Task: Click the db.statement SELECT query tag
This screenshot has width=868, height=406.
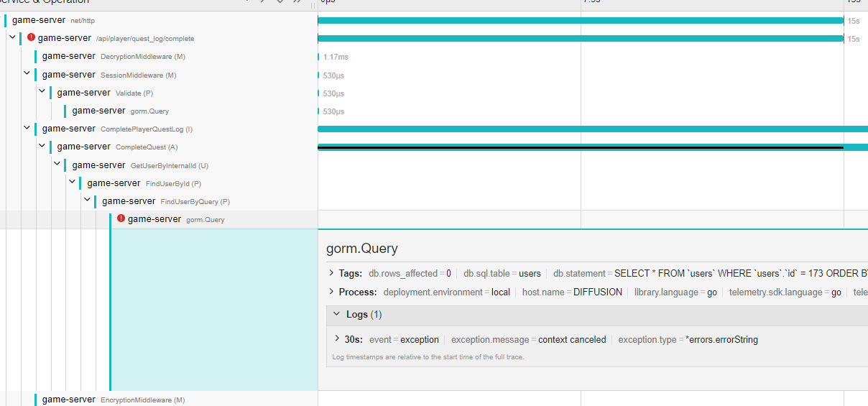Action: pyautogui.click(x=711, y=273)
